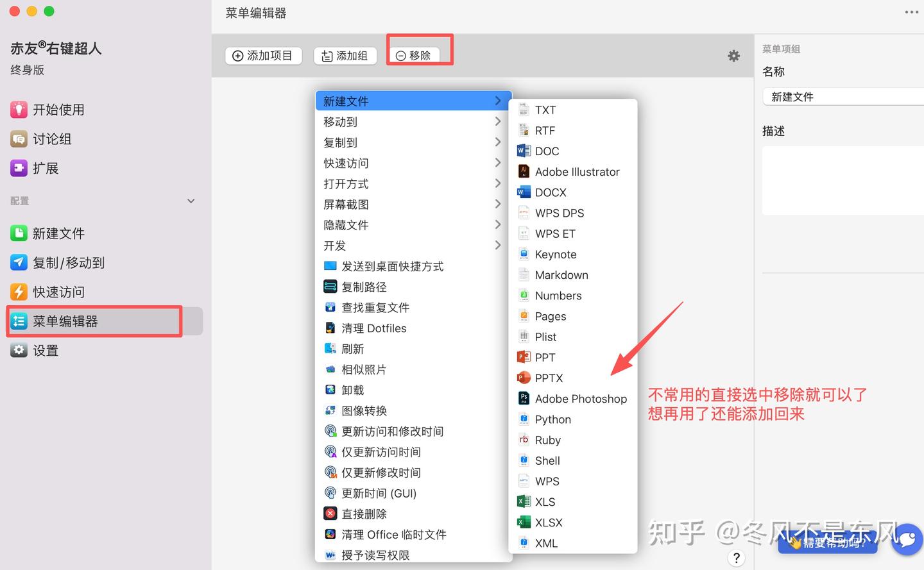Click the 复制路径 icon
924x570 pixels.
330,287
